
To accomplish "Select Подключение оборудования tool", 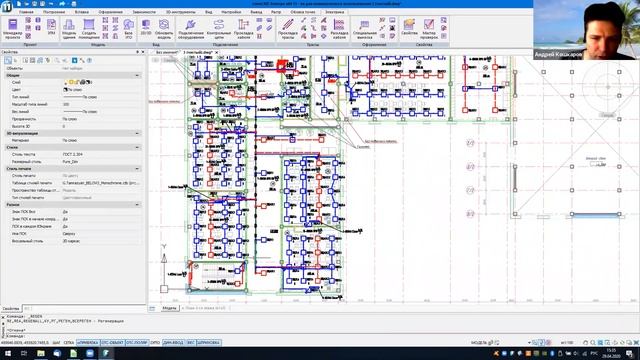I will coord(191,29).
